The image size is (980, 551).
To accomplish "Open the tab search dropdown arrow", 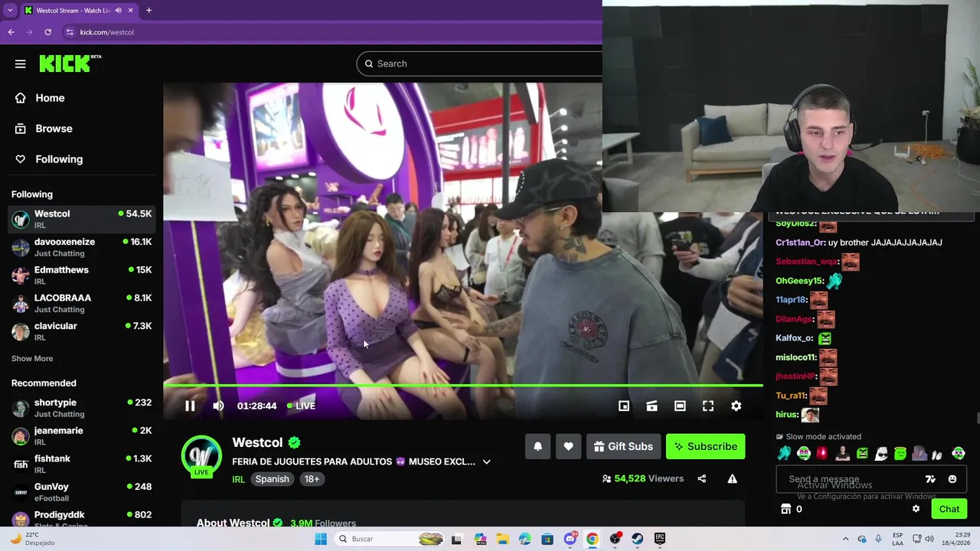I will (10, 11).
